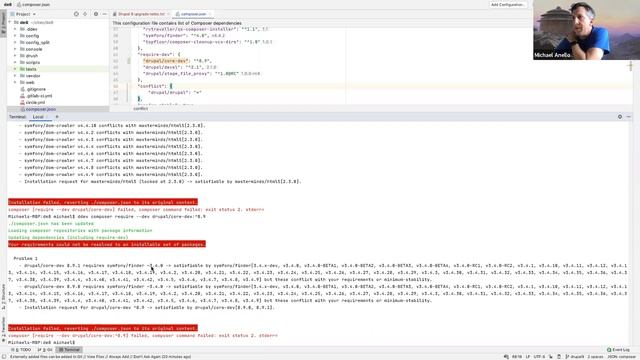Screen dimensions: 640x360
Task: Click the externally added files notification message
Action: point(100,357)
